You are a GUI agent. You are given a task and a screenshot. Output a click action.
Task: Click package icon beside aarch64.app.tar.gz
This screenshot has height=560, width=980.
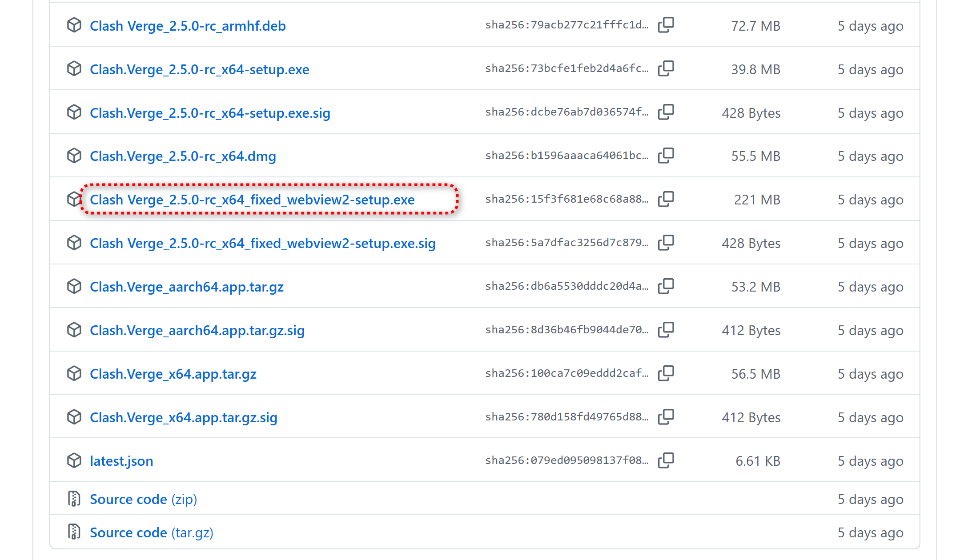(74, 287)
